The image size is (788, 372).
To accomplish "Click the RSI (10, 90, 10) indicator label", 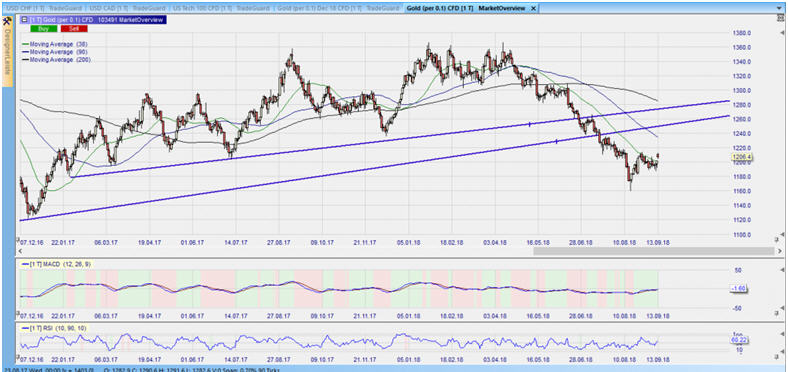I will pyautogui.click(x=55, y=328).
